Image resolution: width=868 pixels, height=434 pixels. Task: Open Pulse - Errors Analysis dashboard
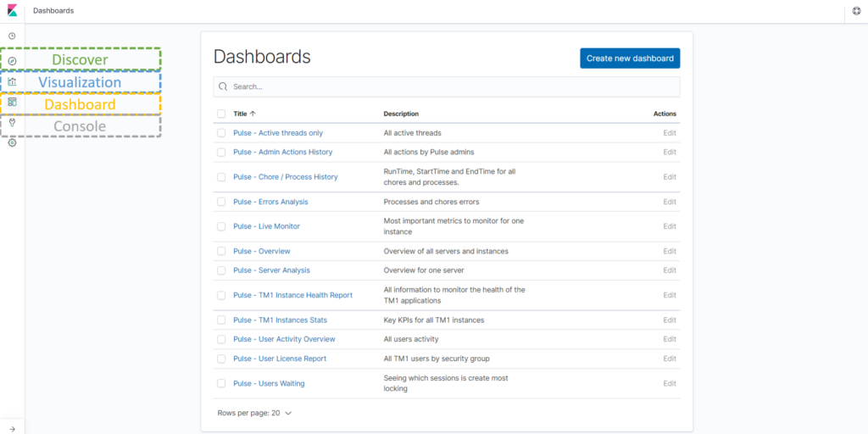click(270, 202)
